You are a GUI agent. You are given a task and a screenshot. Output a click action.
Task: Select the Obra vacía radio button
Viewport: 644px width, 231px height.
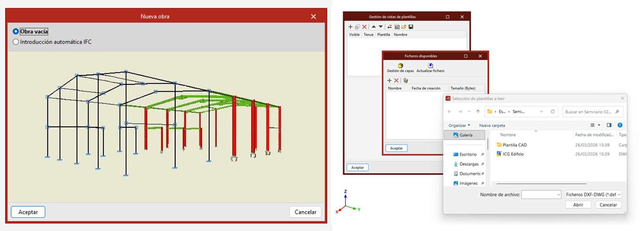(16, 32)
